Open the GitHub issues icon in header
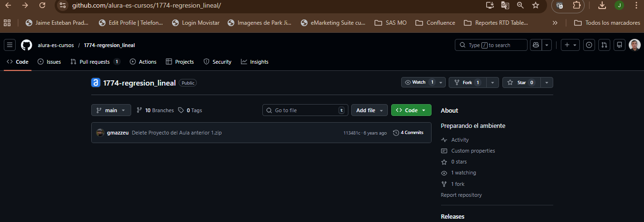Viewport: 644px width, 222px height. pos(589,45)
